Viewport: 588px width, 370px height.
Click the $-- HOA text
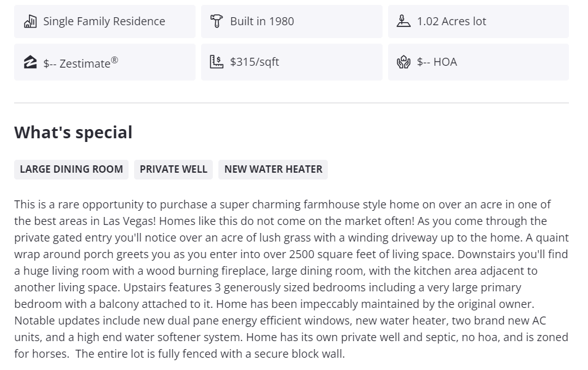[x=437, y=62]
